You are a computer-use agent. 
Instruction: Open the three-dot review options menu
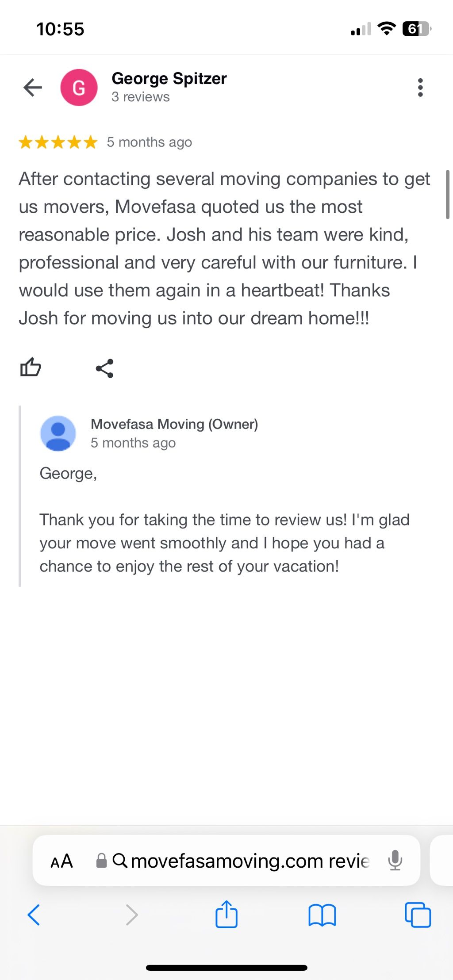pyautogui.click(x=420, y=88)
